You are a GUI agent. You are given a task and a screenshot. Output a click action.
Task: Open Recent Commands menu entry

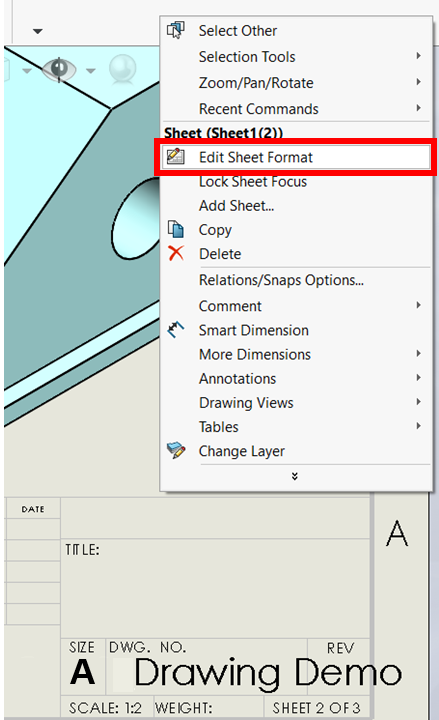pos(296,109)
